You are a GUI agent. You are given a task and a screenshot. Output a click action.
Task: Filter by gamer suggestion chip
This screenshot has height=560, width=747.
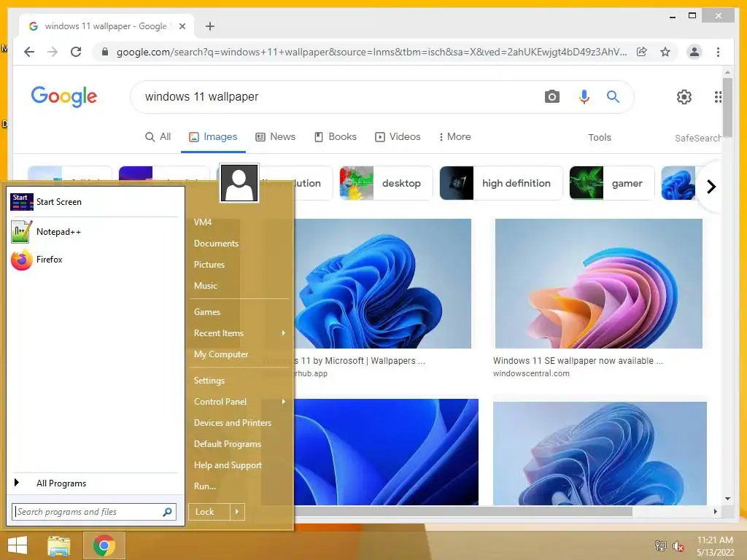click(612, 183)
